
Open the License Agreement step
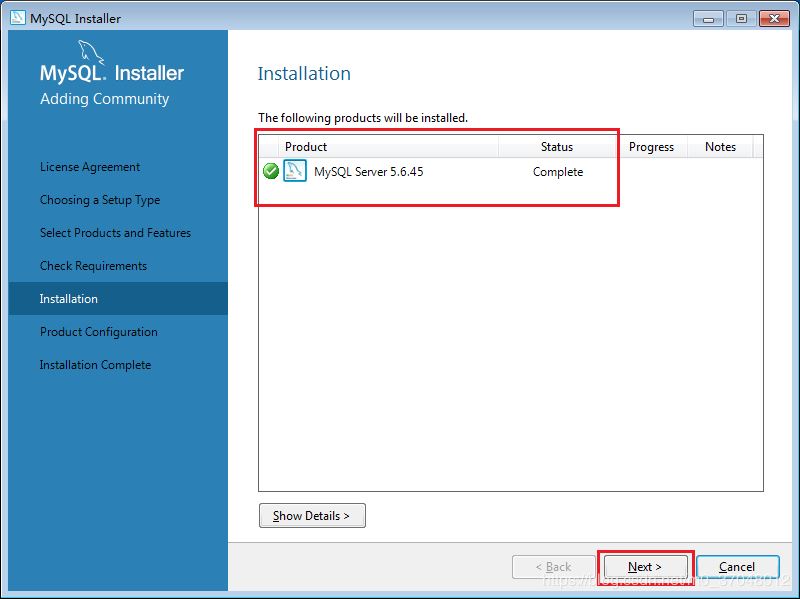90,167
